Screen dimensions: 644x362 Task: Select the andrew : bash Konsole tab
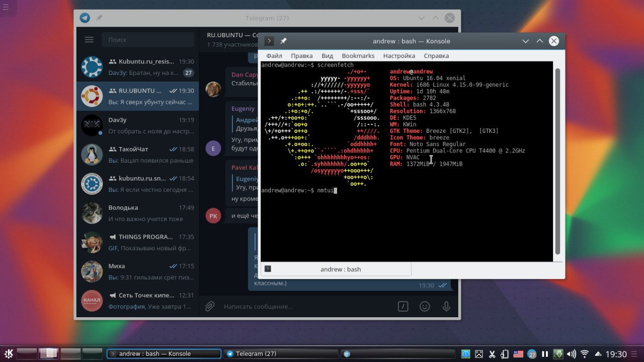click(336, 269)
